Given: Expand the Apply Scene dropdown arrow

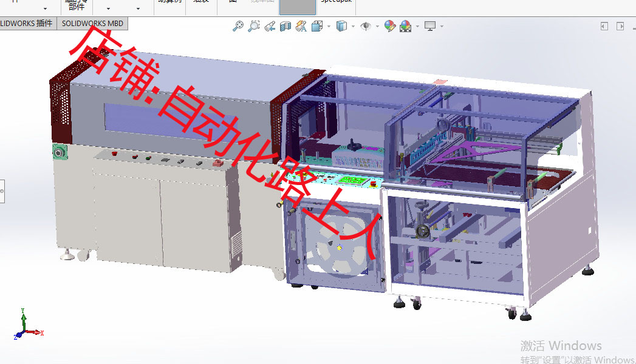Looking at the screenshot, I should point(417,27).
